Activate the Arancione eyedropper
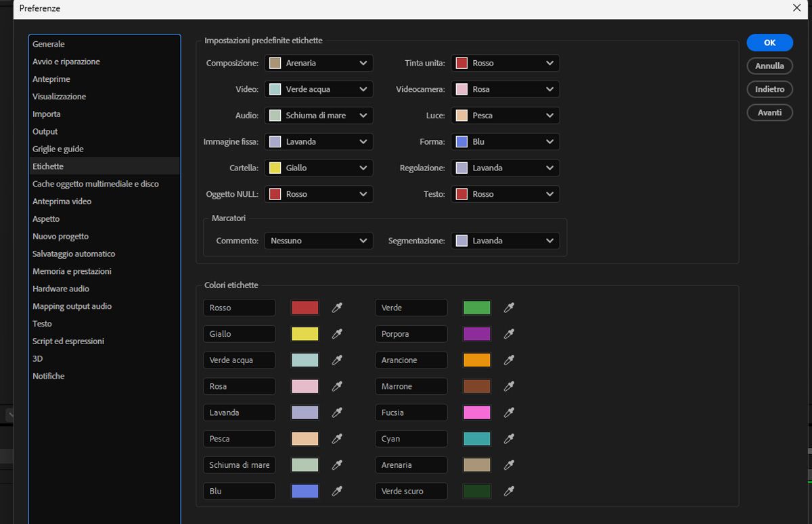Image resolution: width=812 pixels, height=524 pixels. click(509, 360)
